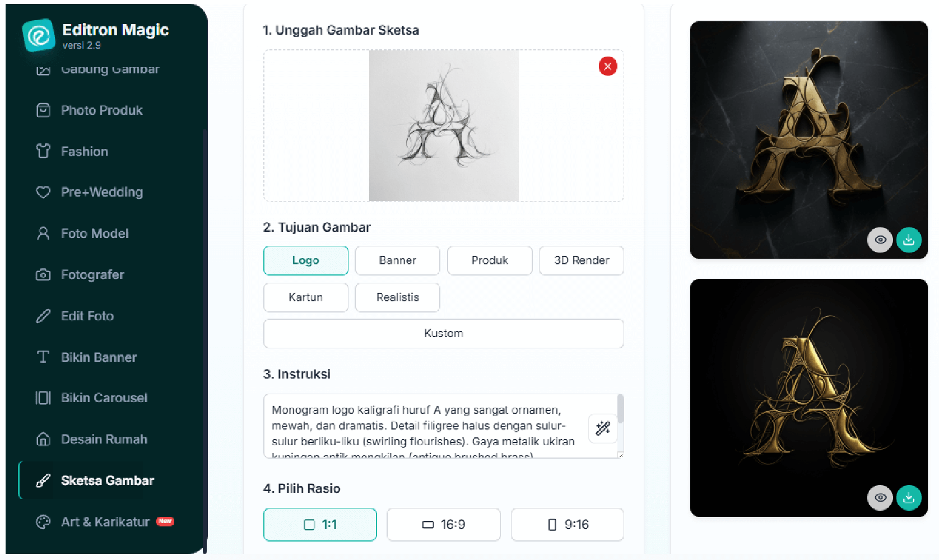The height and width of the screenshot is (560, 939).
Task: Preview first result with the eye icon
Action: [880, 240]
